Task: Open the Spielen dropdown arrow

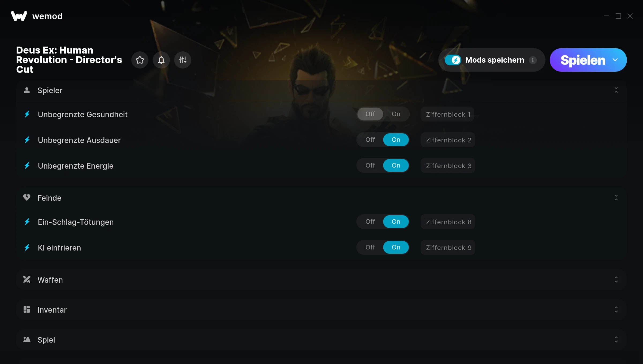Action: tap(615, 60)
